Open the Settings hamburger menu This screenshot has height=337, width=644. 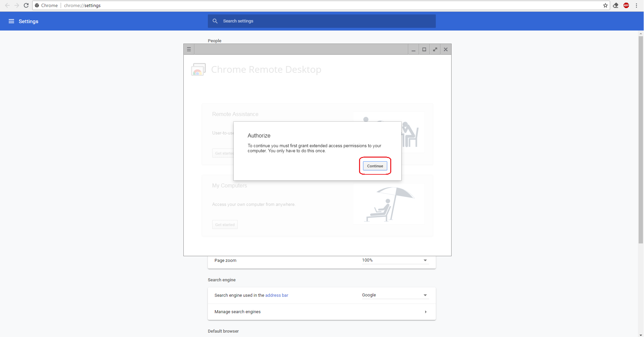(x=11, y=21)
